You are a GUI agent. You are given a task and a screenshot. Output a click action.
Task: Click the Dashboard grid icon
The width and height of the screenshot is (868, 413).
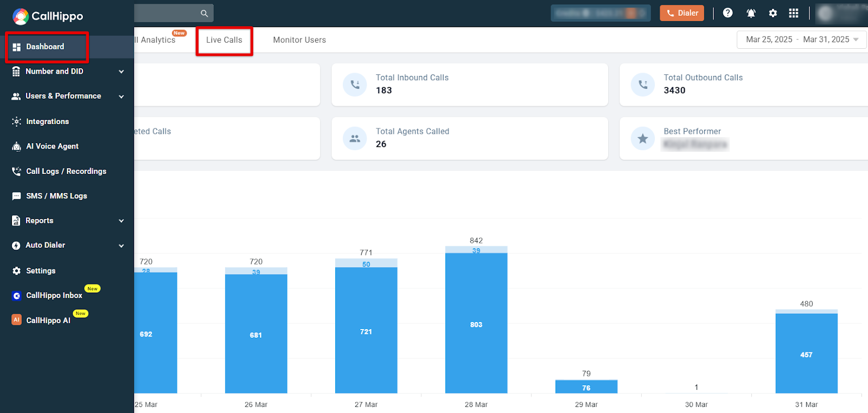16,47
